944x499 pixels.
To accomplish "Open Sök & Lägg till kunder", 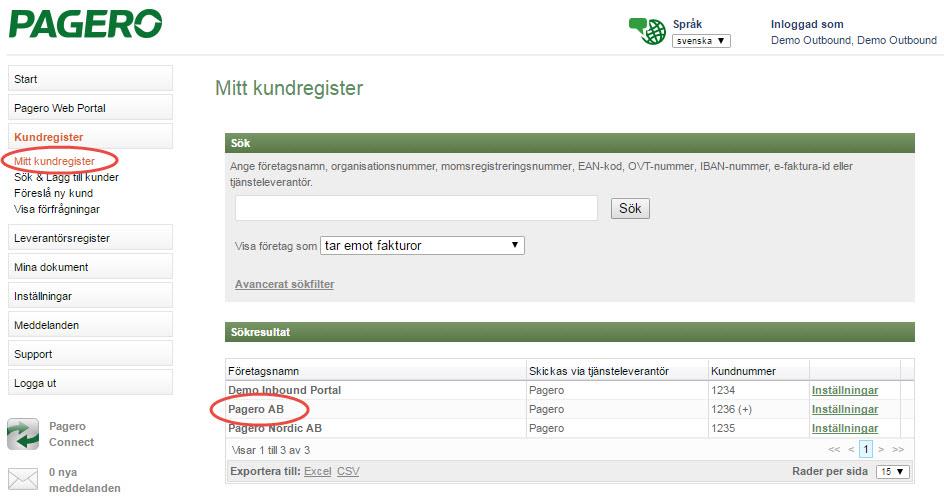I will tap(66, 177).
